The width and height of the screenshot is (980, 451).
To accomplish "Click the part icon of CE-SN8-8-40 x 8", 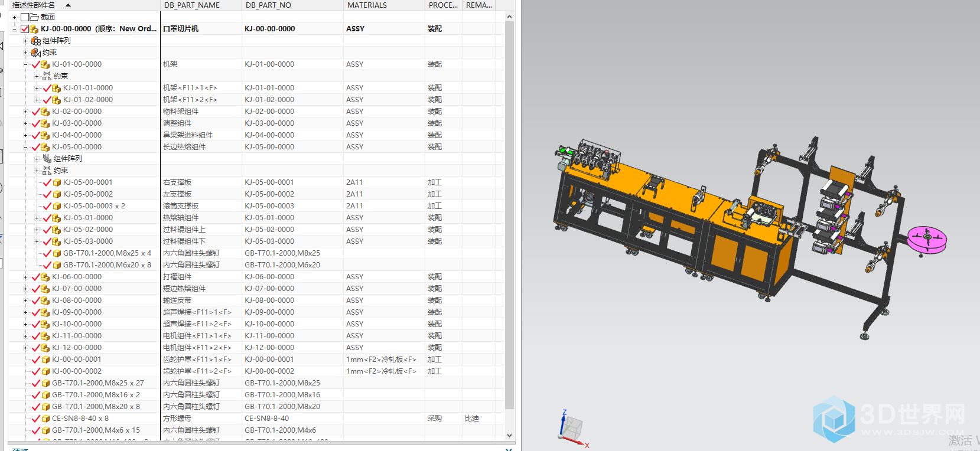I will pyautogui.click(x=45, y=419).
